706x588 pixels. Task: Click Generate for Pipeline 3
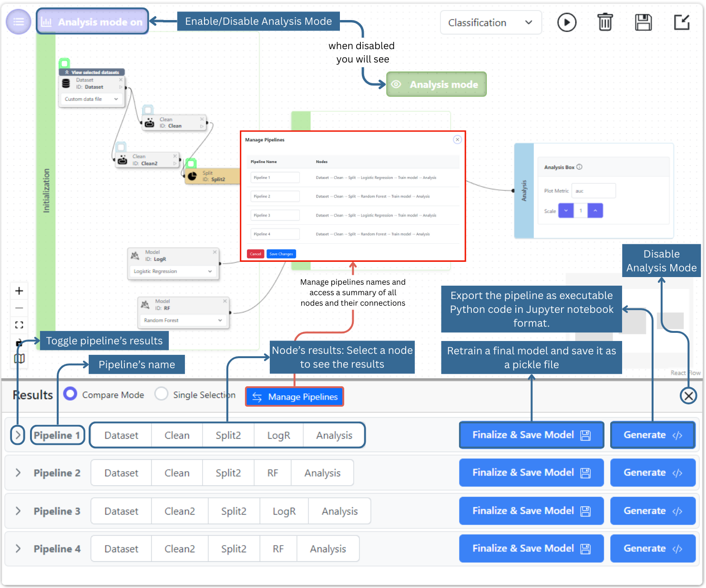pyautogui.click(x=652, y=511)
